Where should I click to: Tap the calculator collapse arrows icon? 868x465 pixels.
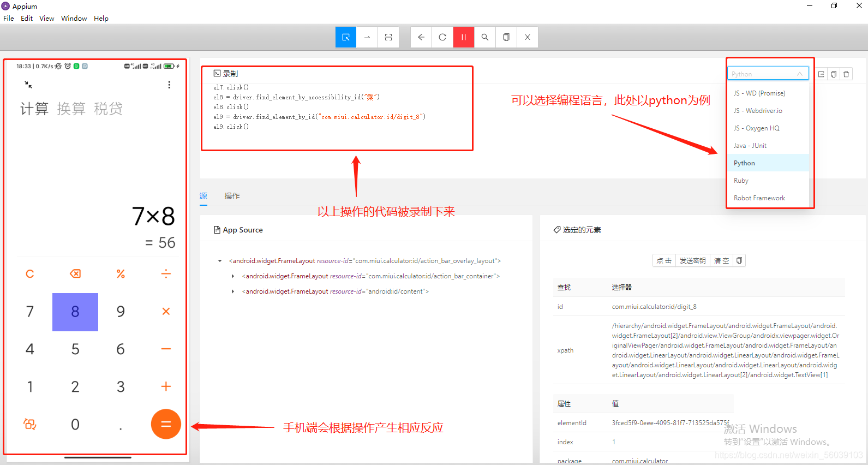point(28,85)
